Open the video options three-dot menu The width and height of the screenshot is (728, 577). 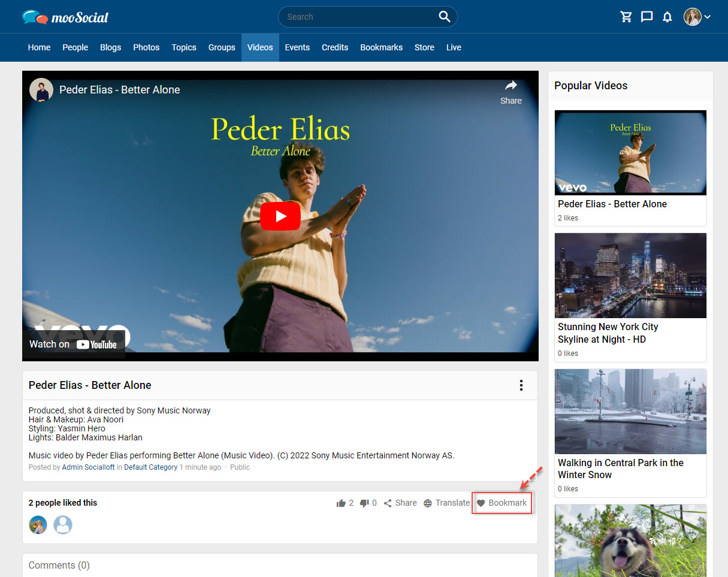(x=521, y=385)
